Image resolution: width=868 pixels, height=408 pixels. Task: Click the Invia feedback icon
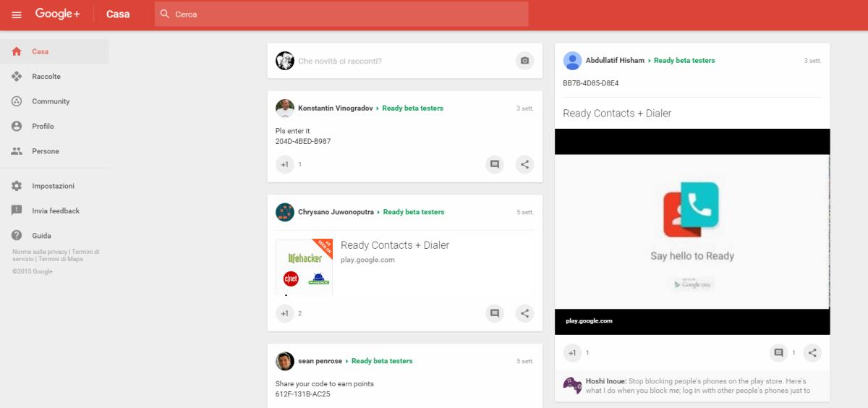pyautogui.click(x=17, y=211)
